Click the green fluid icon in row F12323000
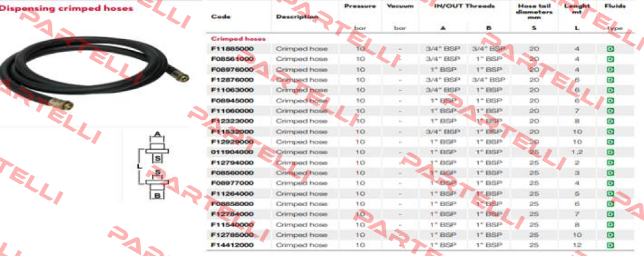Screen dimensions: 644x256 [610, 121]
